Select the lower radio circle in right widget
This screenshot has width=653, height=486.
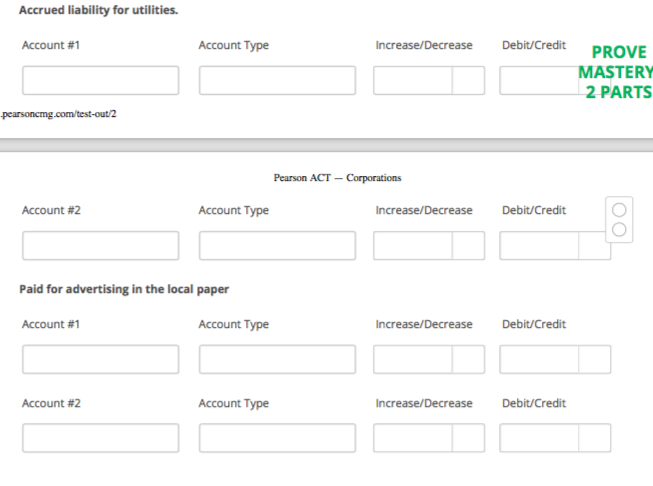pyautogui.click(x=619, y=229)
